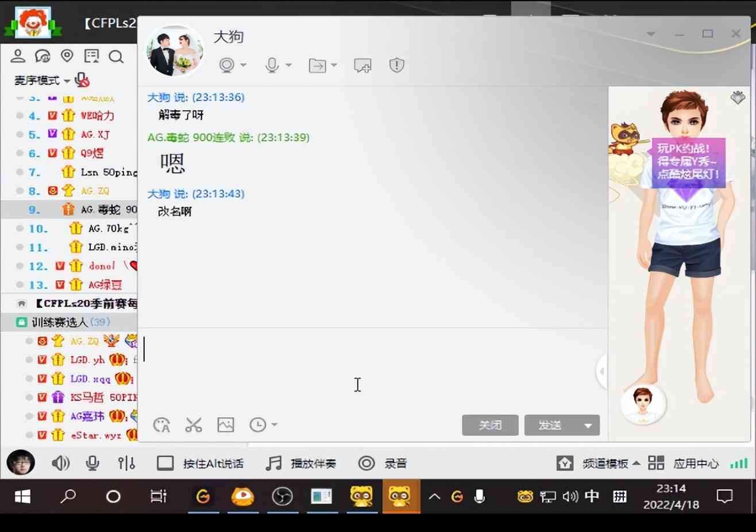Toggle the 录音 recording button

(x=383, y=463)
